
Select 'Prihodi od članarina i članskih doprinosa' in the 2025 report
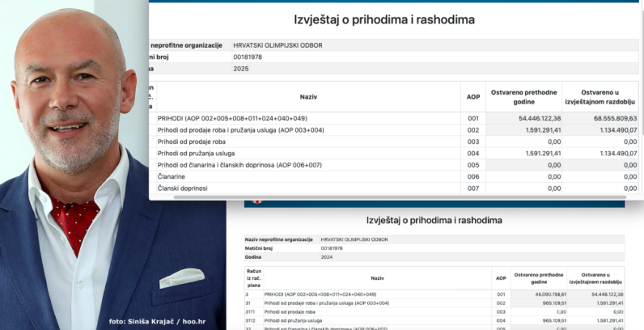coord(216,165)
